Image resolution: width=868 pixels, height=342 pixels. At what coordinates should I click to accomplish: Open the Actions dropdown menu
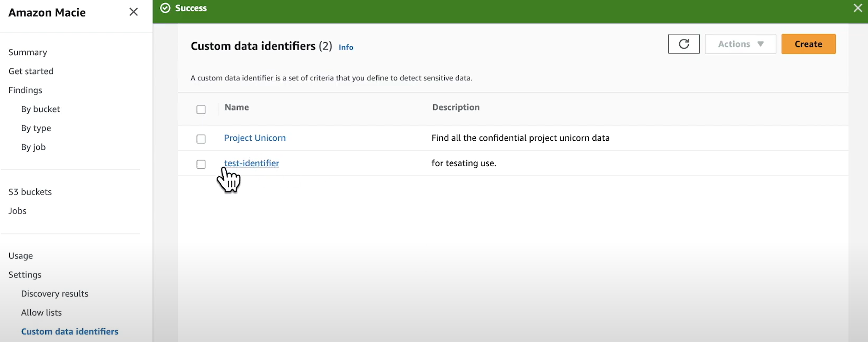[x=740, y=44]
